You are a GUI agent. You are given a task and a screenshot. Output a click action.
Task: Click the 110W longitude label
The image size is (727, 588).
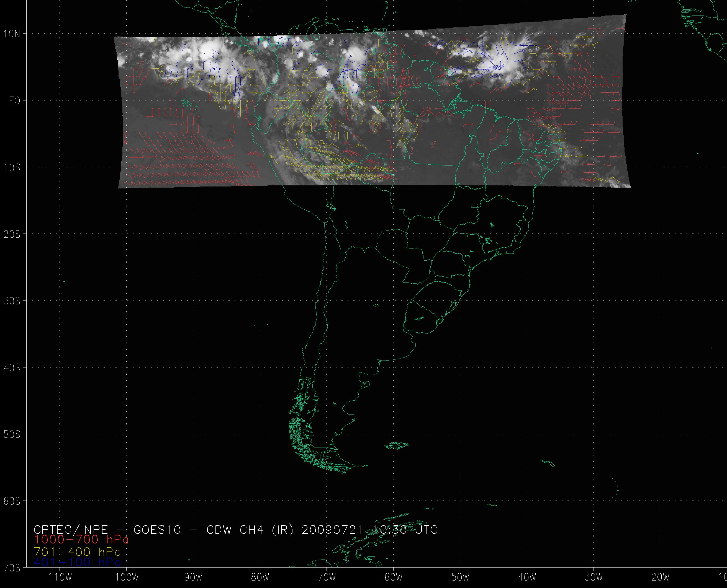[x=60, y=577]
